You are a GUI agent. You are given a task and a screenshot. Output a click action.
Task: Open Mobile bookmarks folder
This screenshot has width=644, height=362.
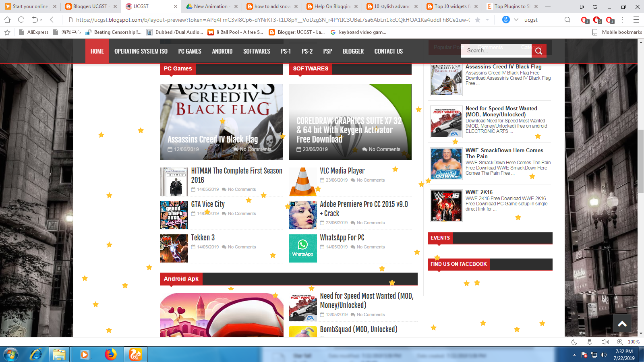[617, 32]
